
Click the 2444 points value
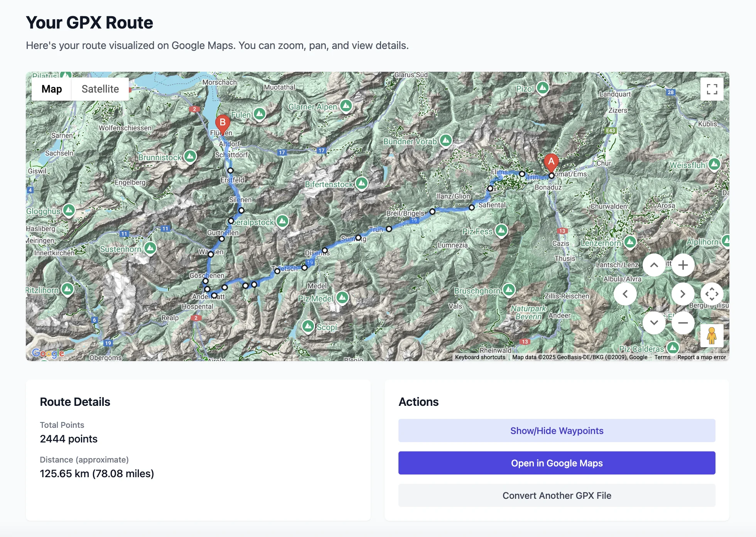pyautogui.click(x=69, y=439)
